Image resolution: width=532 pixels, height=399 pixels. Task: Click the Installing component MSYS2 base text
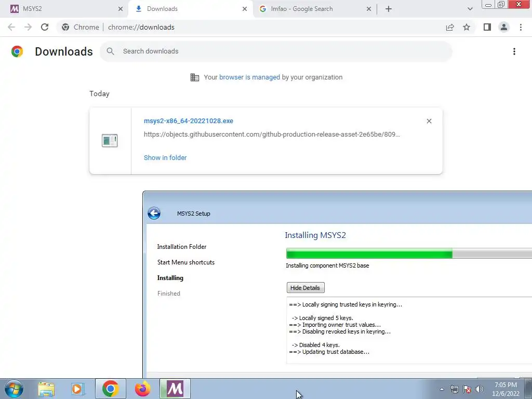click(x=327, y=265)
